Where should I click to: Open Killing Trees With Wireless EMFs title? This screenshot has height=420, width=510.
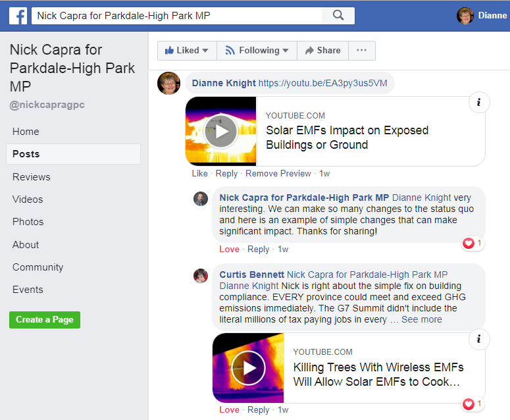coord(378,374)
